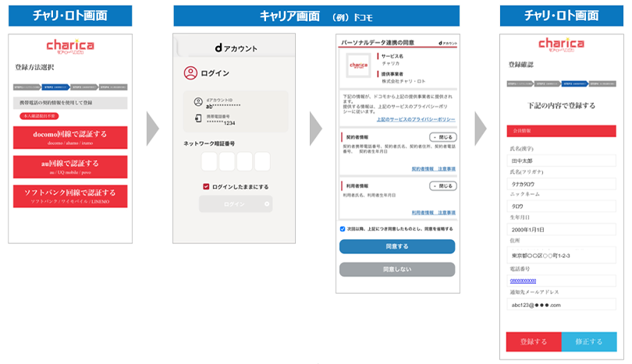The width and height of the screenshot is (632, 364).
Task: Click the red login person icon
Action: 190,73
